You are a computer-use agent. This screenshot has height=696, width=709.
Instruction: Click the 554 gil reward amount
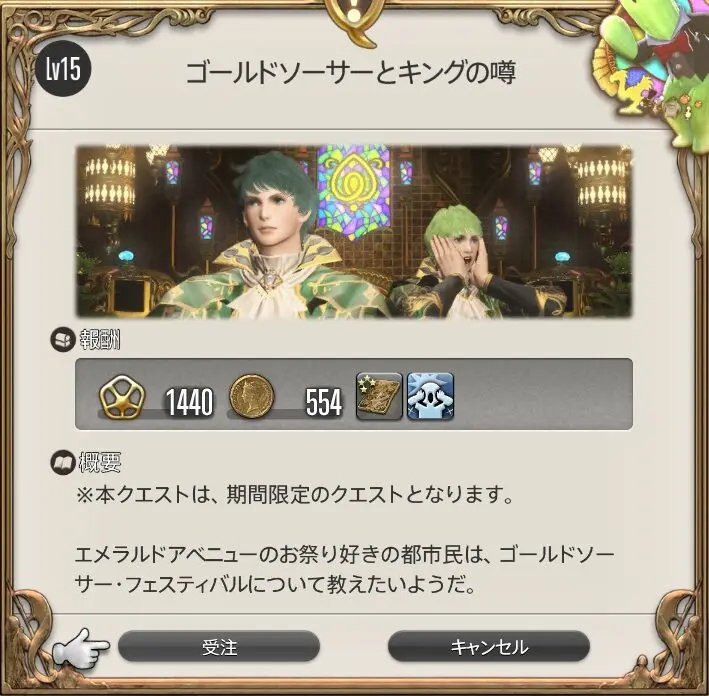point(323,402)
